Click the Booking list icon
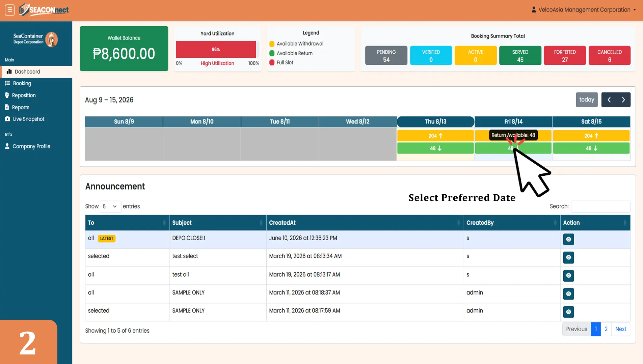This screenshot has height=364, width=643. coord(7,83)
